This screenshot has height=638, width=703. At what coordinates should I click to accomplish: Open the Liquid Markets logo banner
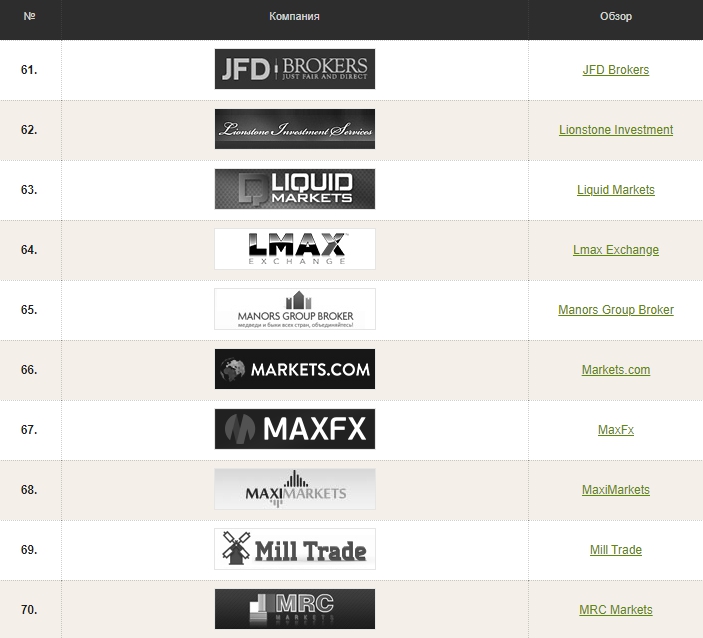[x=295, y=189]
